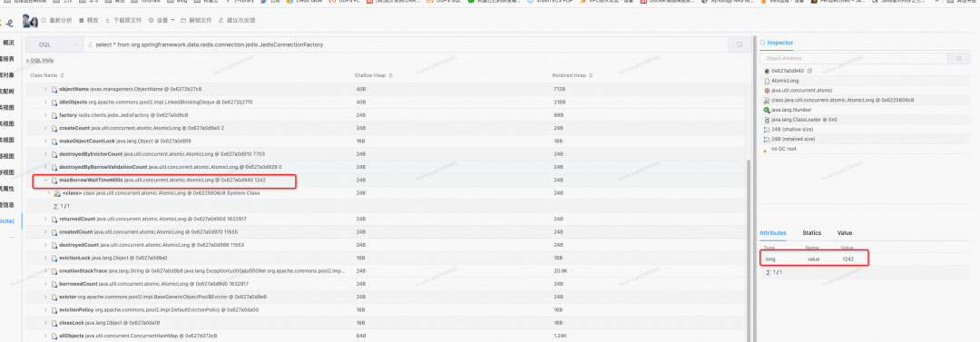Switch to the Value tab
Viewport: 980px width, 342px height.
pyautogui.click(x=845, y=232)
